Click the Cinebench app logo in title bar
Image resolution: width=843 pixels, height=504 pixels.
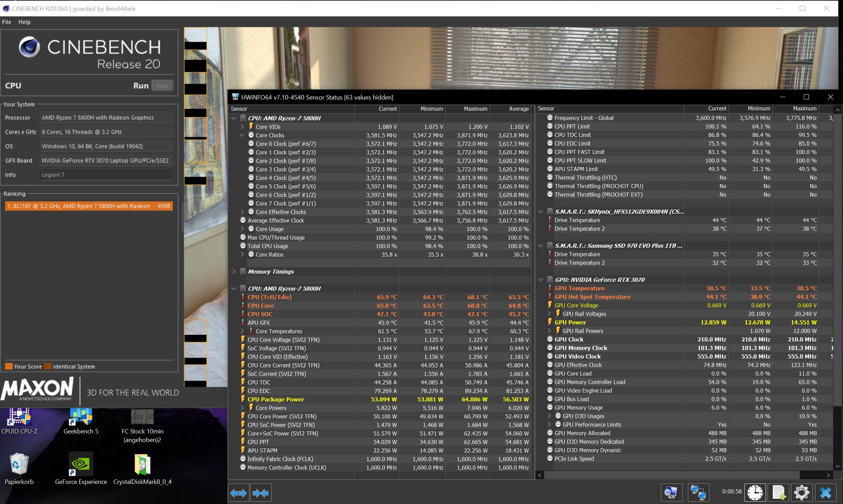point(6,9)
